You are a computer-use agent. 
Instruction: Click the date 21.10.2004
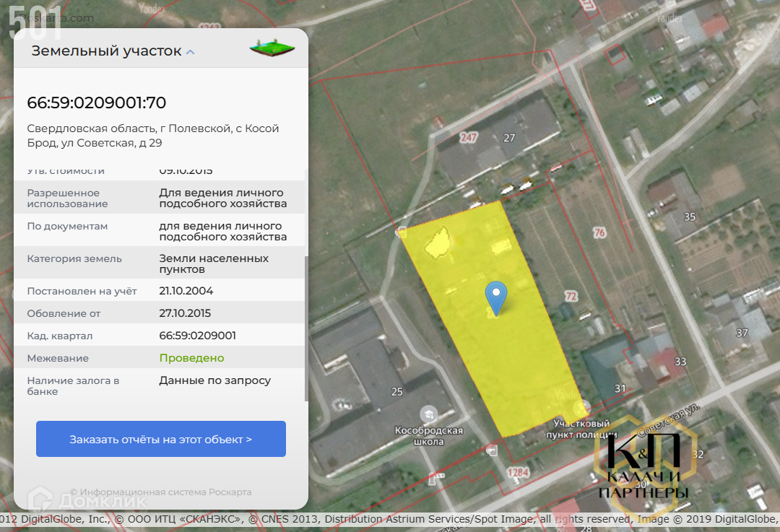[x=186, y=291]
